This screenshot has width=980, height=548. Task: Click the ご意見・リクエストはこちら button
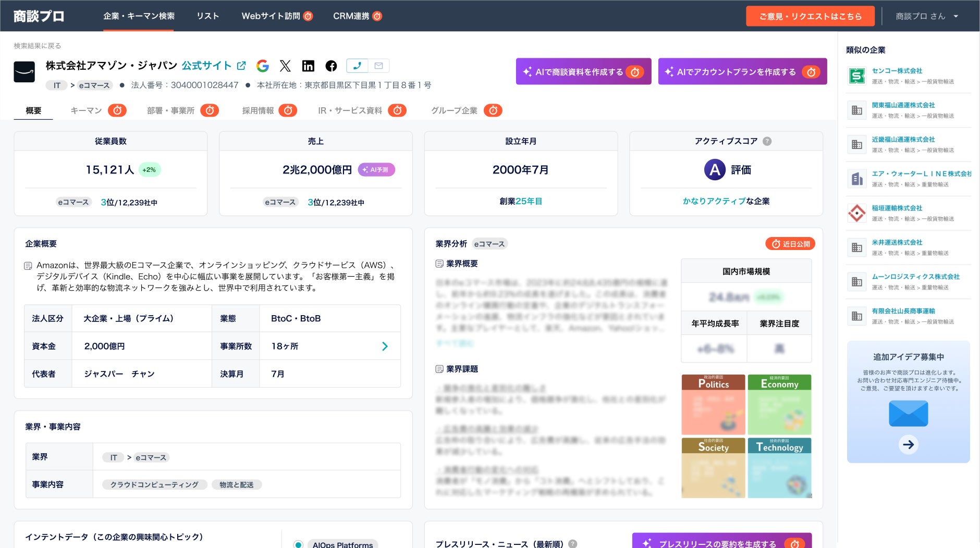[x=811, y=16]
